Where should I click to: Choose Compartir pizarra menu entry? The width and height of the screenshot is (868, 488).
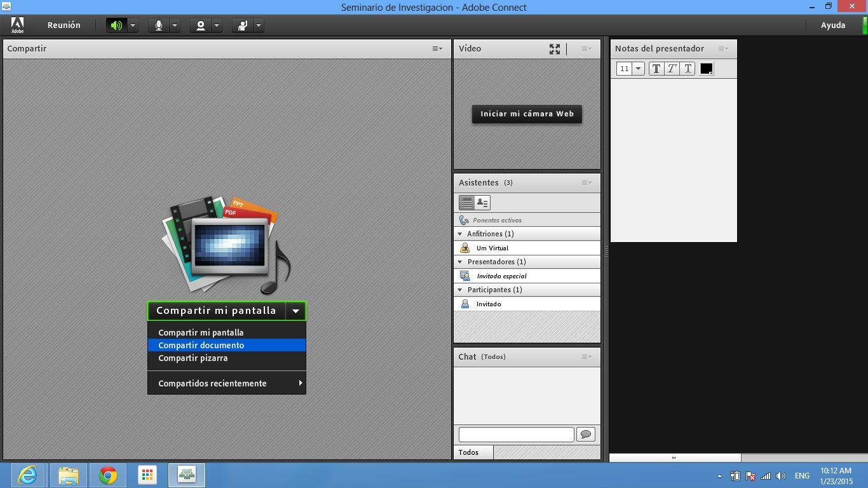click(x=227, y=358)
